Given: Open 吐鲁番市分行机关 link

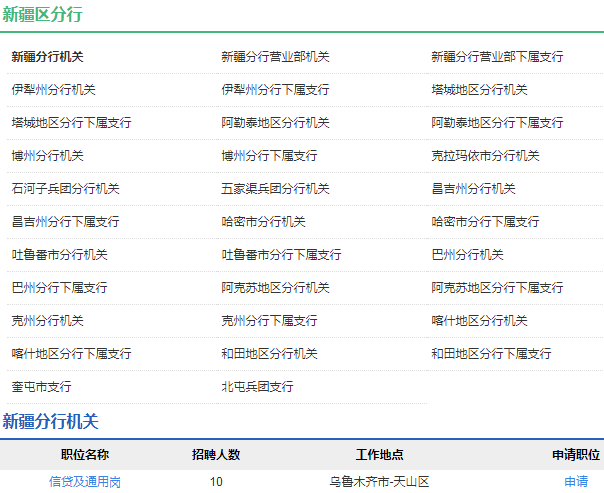Looking at the screenshot, I should [x=59, y=255].
